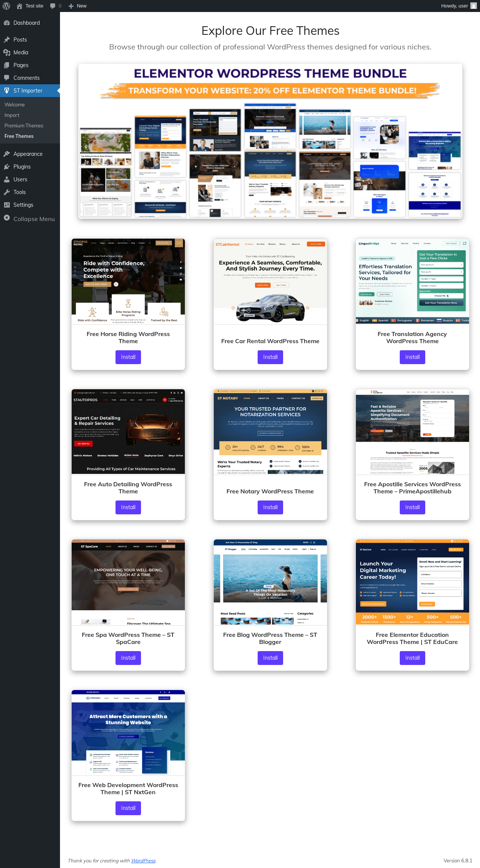Image resolution: width=480 pixels, height=868 pixels.
Task: Click the ST Blogger theme preview image
Action: (270, 583)
